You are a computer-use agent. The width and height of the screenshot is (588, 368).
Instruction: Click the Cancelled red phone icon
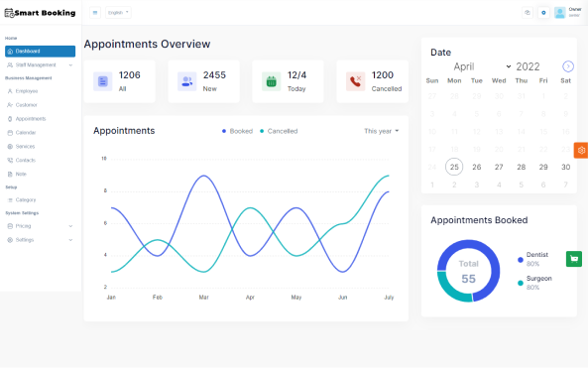355,81
